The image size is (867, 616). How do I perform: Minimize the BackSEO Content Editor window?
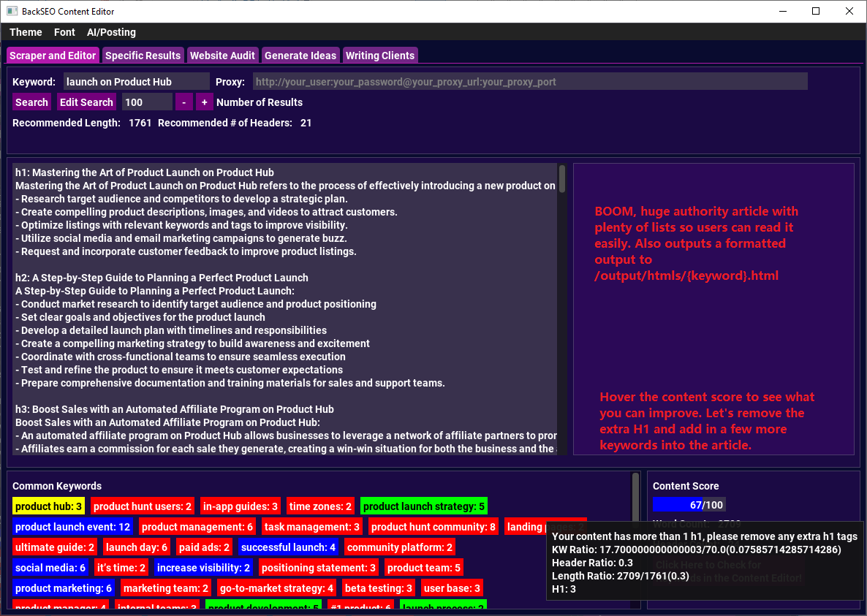[x=782, y=11]
